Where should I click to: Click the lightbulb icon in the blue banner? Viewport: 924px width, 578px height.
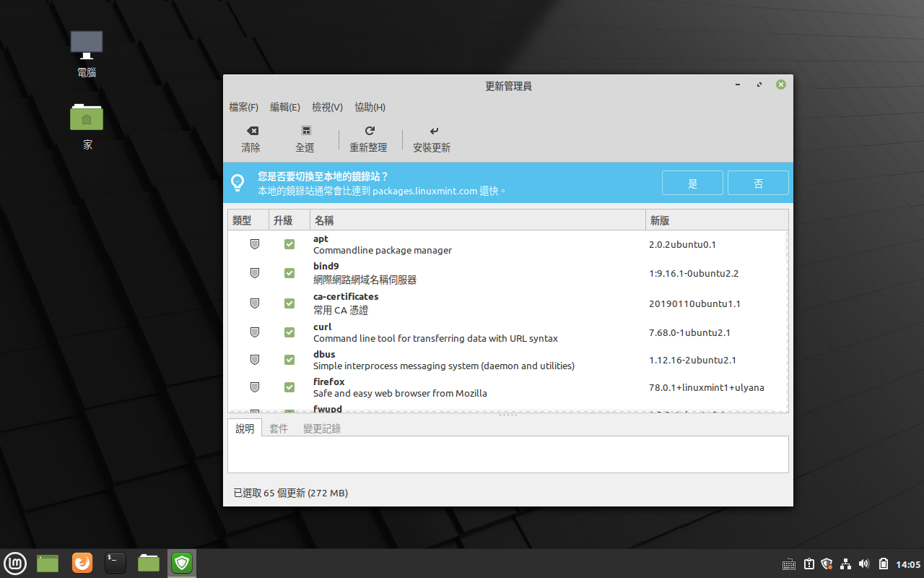pos(237,183)
